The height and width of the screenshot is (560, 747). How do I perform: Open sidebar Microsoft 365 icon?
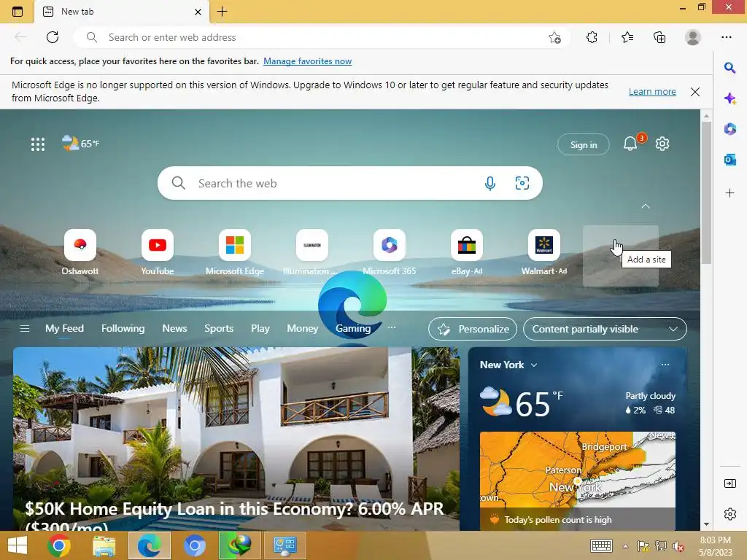click(x=729, y=129)
